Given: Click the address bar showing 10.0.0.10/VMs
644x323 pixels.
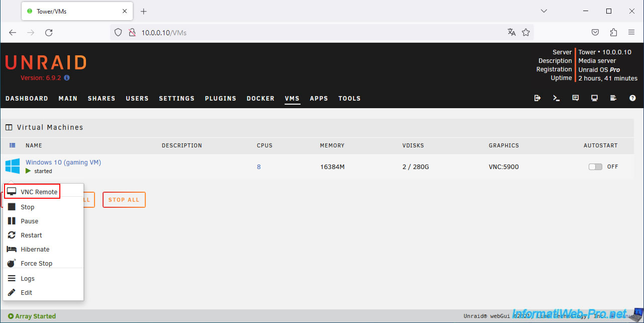Looking at the screenshot, I should (322, 32).
